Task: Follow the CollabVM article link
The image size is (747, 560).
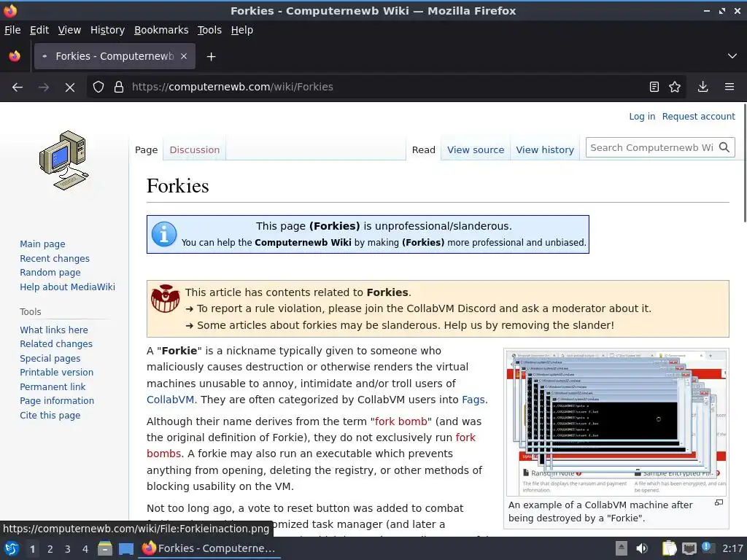Action: point(170,400)
